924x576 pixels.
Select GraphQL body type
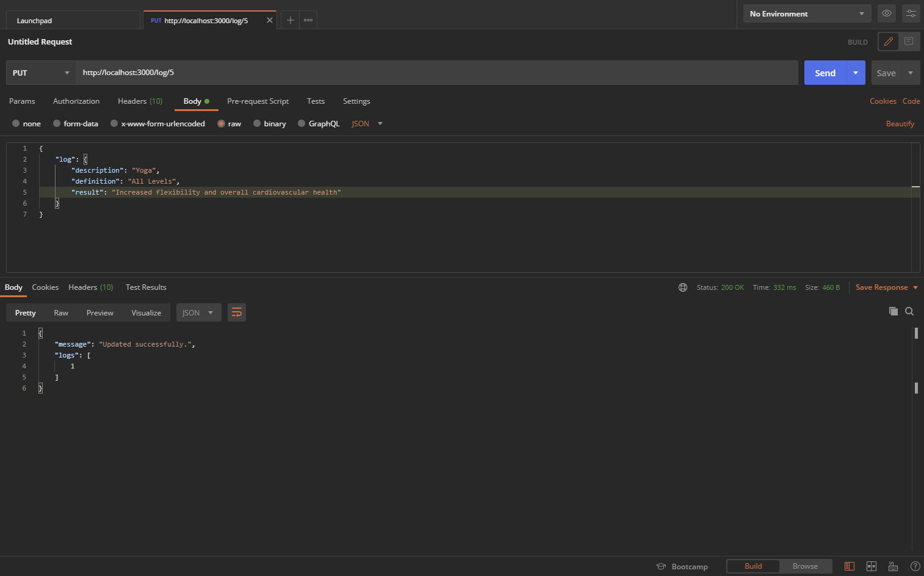click(x=319, y=123)
